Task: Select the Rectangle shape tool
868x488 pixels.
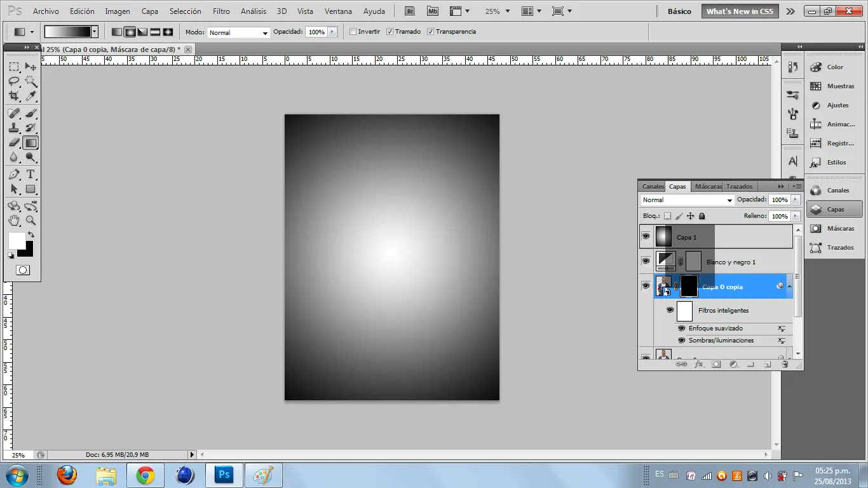Action: (x=31, y=189)
